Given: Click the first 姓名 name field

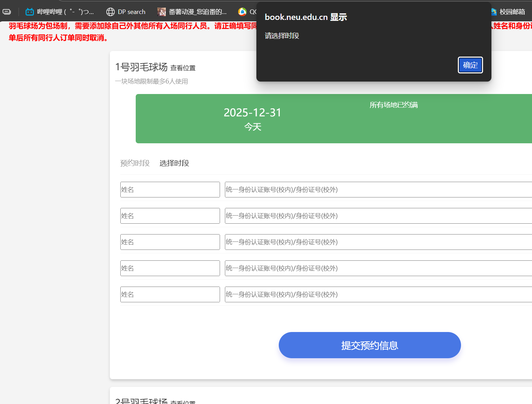Looking at the screenshot, I should [x=170, y=189].
